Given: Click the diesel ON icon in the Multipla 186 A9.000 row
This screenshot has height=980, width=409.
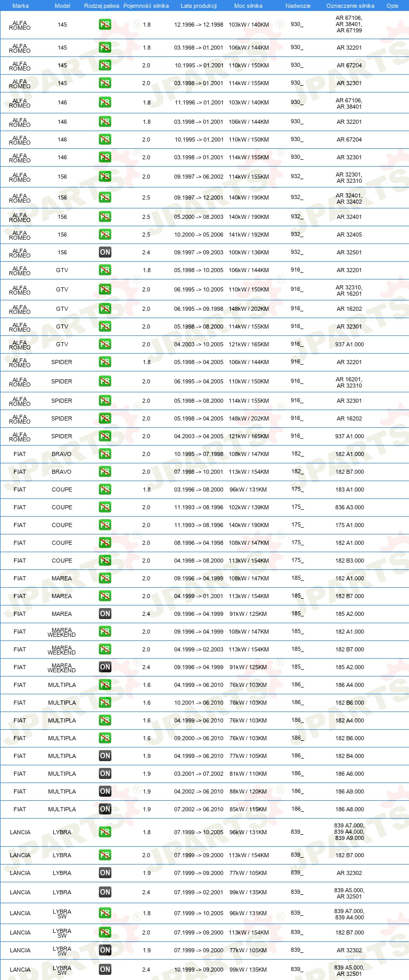Looking at the screenshot, I should pos(105,791).
